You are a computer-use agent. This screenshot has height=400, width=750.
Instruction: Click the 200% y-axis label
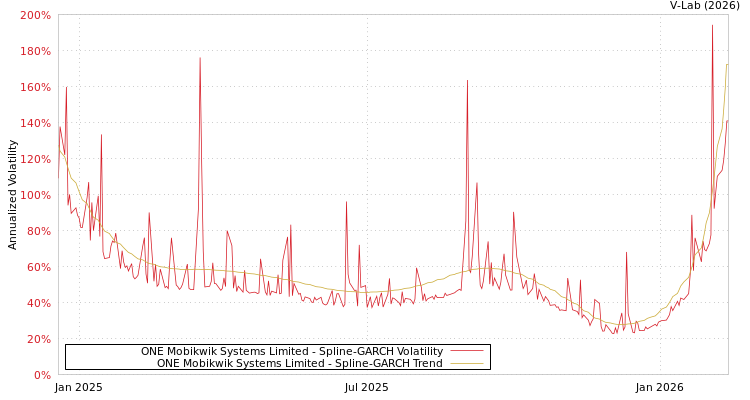[35, 15]
